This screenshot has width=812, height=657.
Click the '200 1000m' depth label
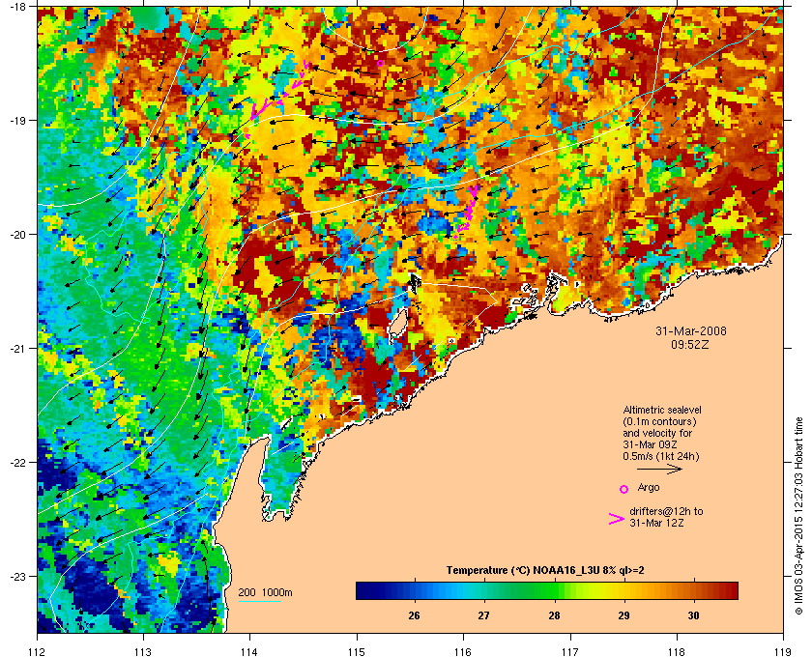pyautogui.click(x=265, y=592)
